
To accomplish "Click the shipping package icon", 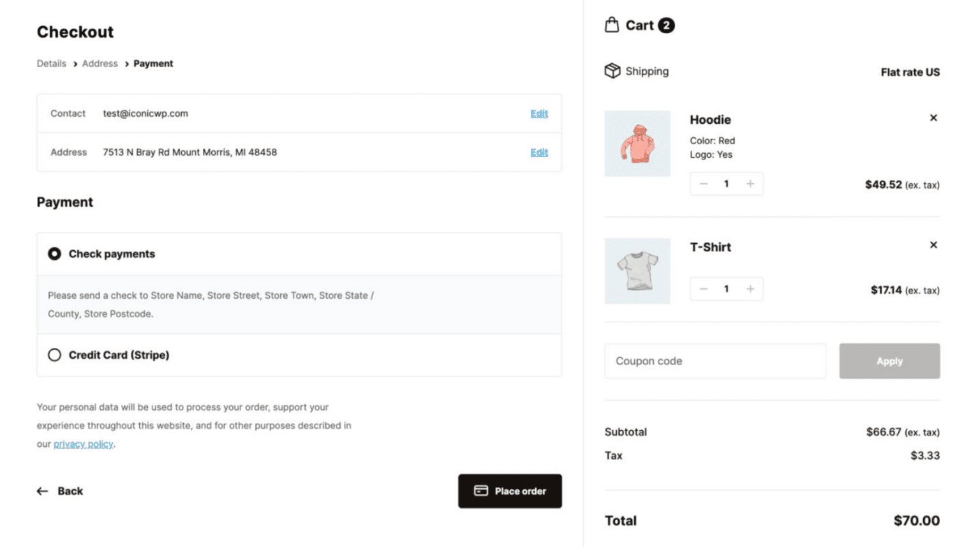I will (x=613, y=71).
